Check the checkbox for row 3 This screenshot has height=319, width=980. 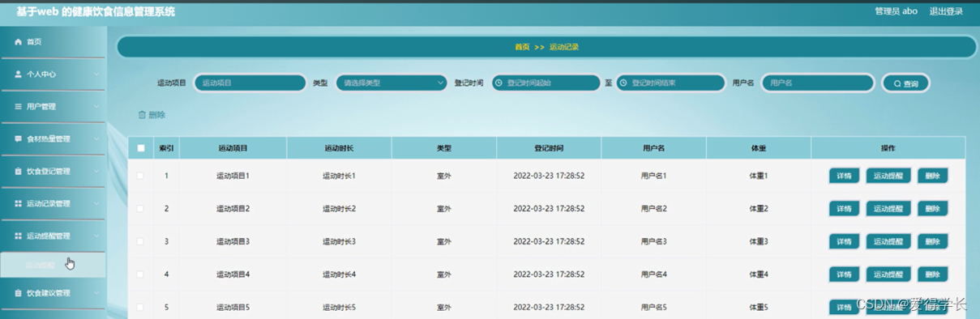click(x=140, y=241)
